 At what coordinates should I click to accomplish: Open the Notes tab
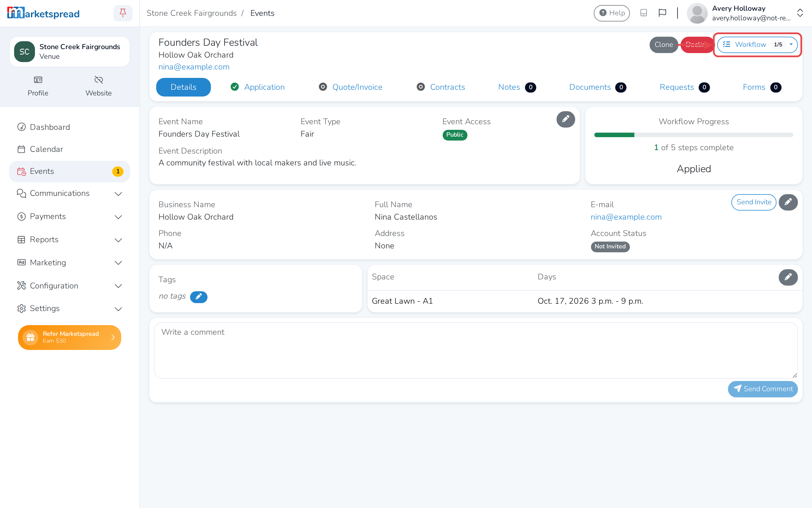pos(517,87)
